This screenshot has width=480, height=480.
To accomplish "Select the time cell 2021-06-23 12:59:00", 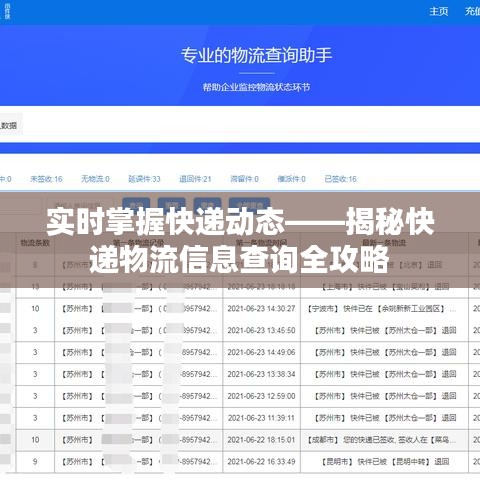I will [x=261, y=396].
